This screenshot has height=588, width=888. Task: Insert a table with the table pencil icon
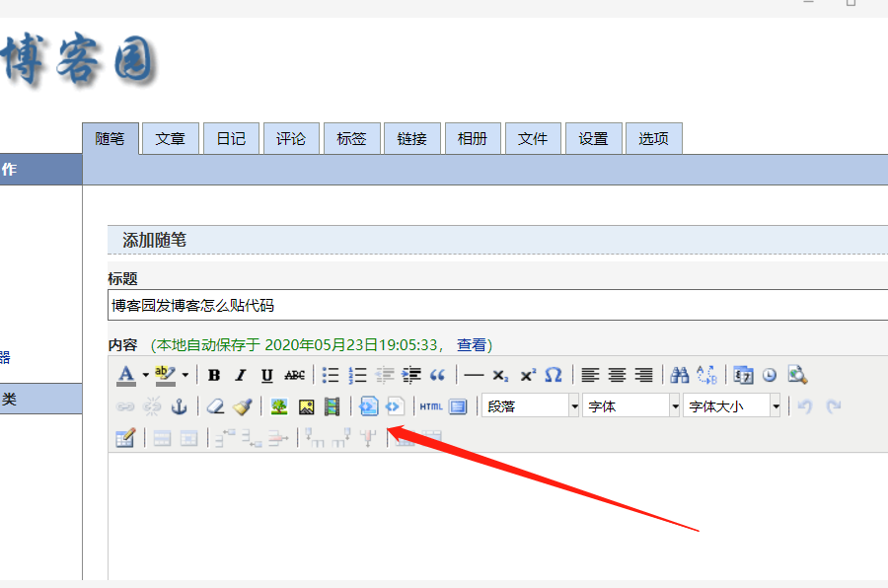click(x=125, y=438)
